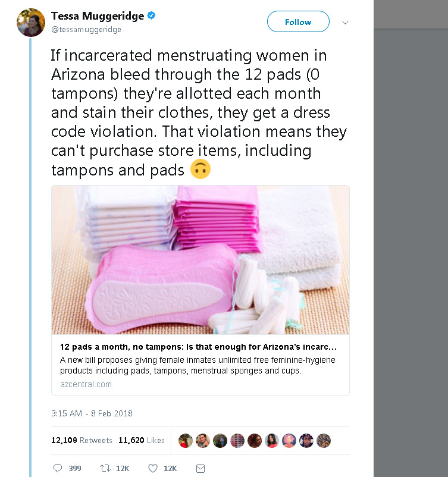This screenshot has height=477, width=448.
Task: Open the 3:15 AM - 8 Feb 2018 timestamp
Action: coord(92,413)
